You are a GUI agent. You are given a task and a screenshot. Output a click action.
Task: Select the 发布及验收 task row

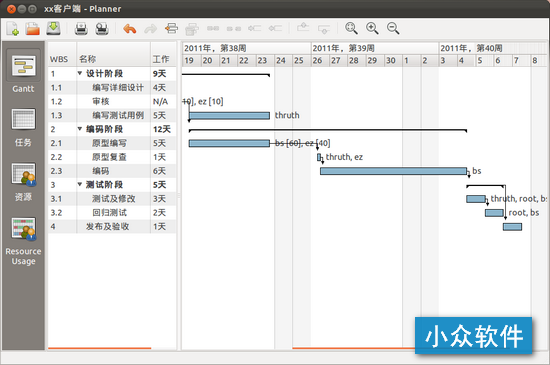[112, 227]
